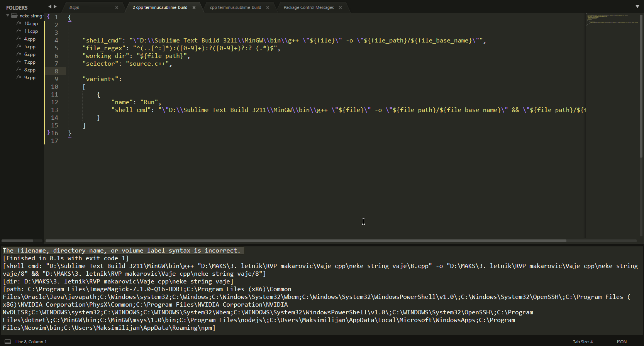The width and height of the screenshot is (644, 346).
Task: Open the panel switcher icon in status bar
Action: pos(8,342)
